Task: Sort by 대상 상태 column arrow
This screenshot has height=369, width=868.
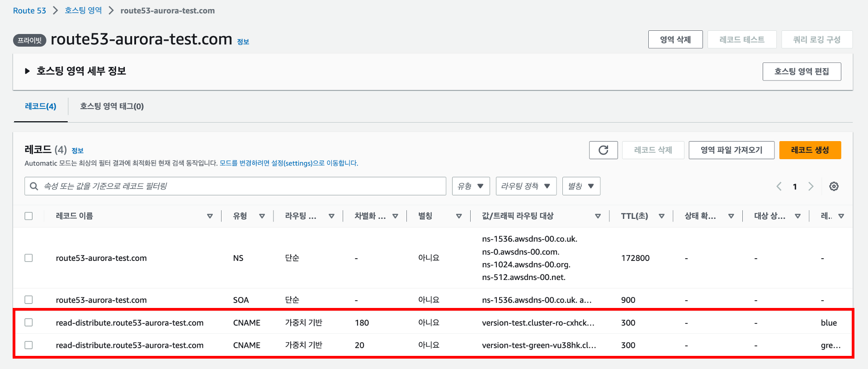Action: coord(797,216)
